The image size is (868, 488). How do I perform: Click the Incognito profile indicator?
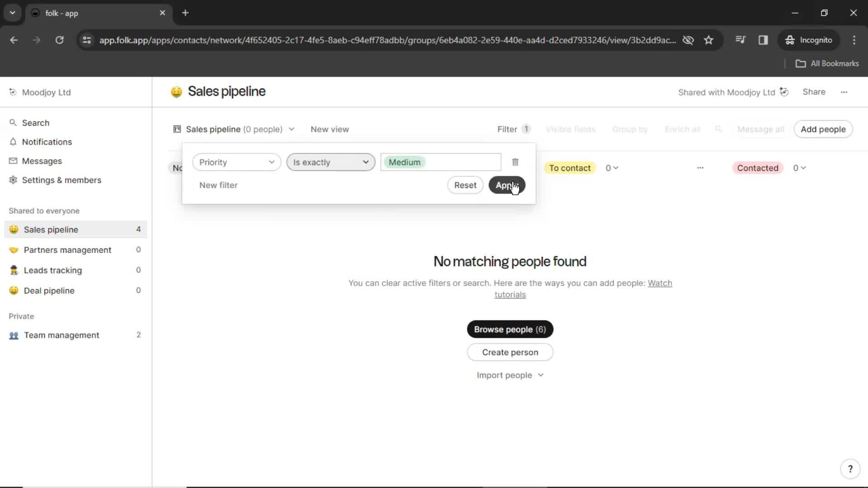[x=809, y=40]
